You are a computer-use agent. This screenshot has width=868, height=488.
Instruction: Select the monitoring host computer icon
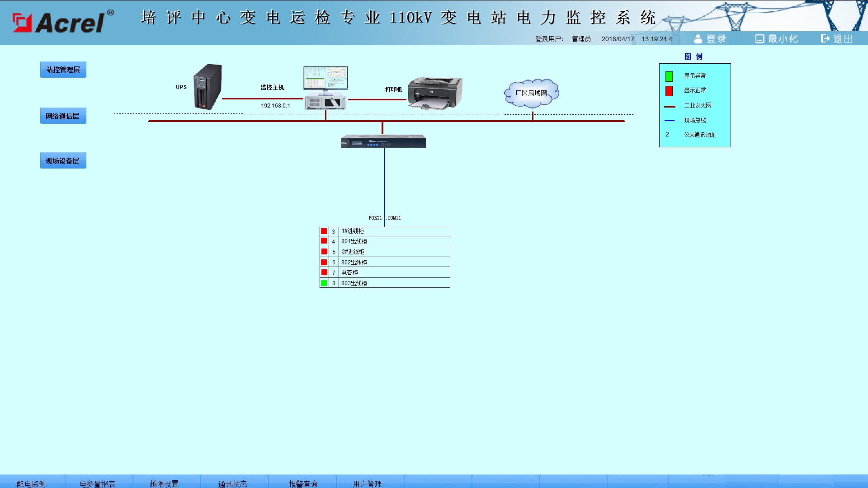pos(325,88)
